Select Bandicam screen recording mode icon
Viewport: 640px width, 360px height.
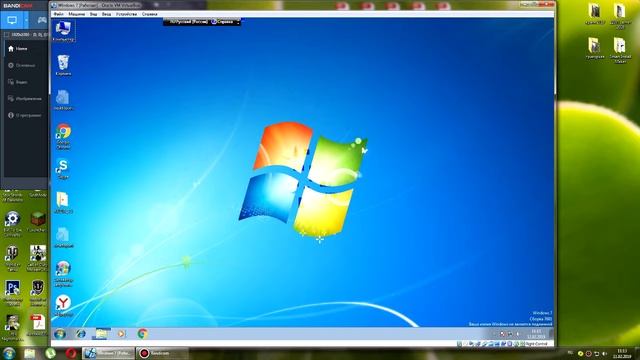(x=12, y=20)
